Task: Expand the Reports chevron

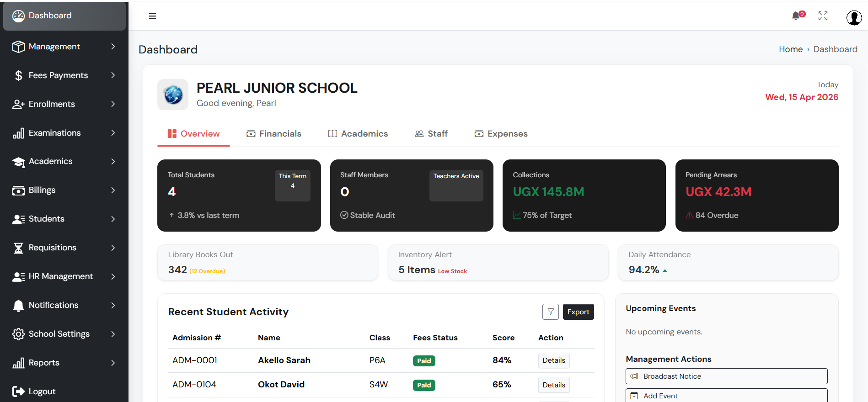Action: 113,363
